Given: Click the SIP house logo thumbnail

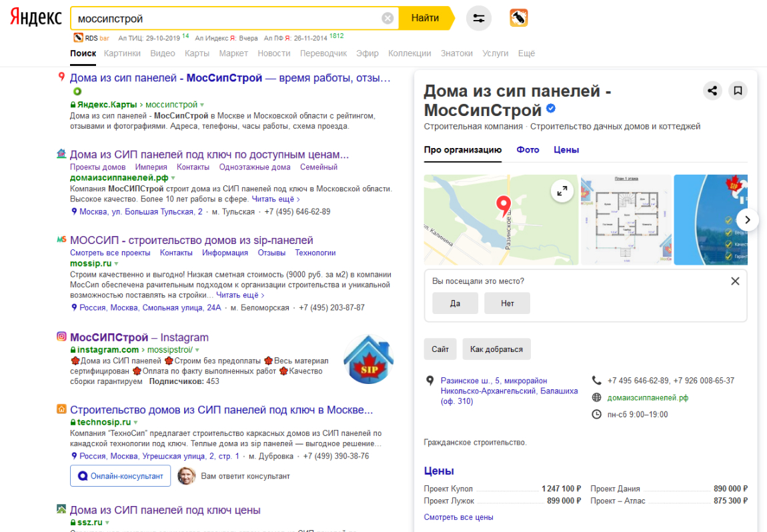Looking at the screenshot, I should coord(369,359).
